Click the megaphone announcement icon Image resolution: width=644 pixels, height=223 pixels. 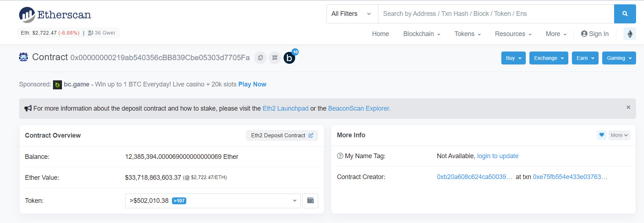coord(28,108)
